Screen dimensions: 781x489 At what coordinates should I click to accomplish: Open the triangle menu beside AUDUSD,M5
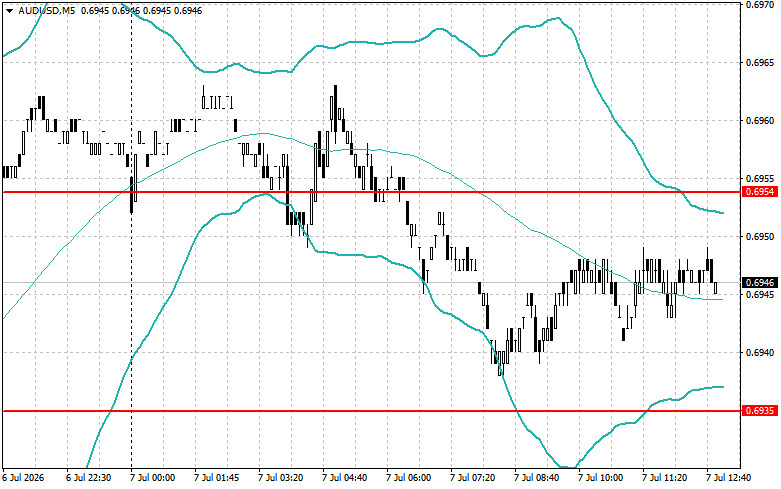coord(9,10)
